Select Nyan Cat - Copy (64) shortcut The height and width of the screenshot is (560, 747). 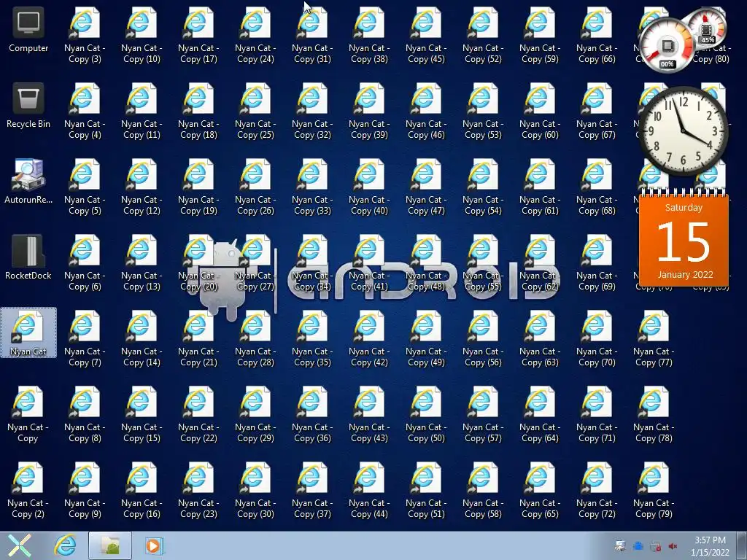540,414
